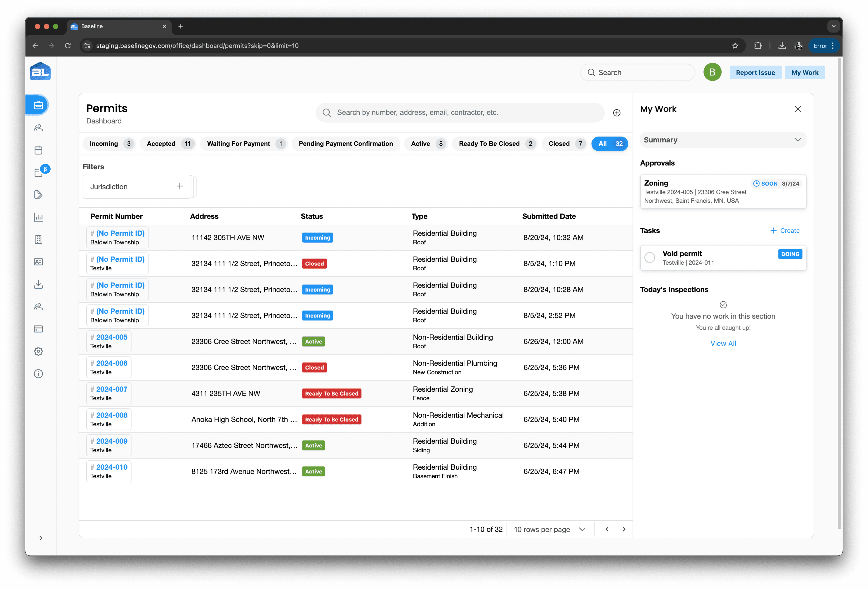Click the building icon in sidebar
Image resolution: width=868 pixels, height=589 pixels.
(38, 239)
